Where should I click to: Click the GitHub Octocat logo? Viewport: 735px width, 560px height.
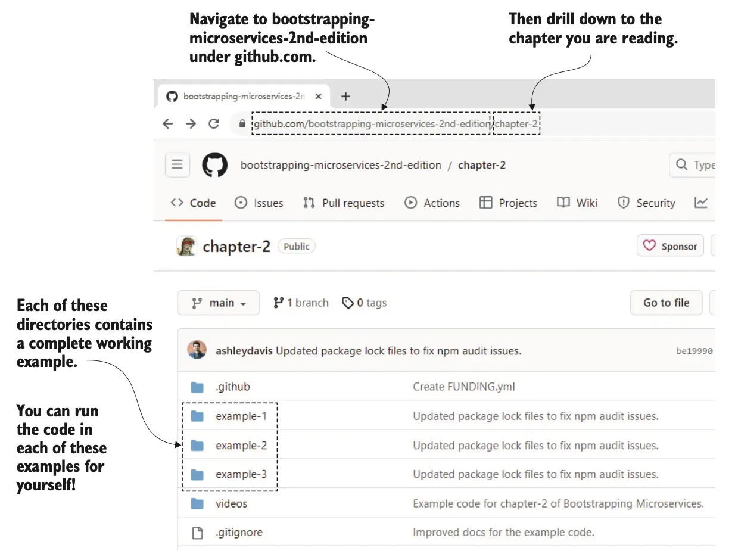point(214,165)
